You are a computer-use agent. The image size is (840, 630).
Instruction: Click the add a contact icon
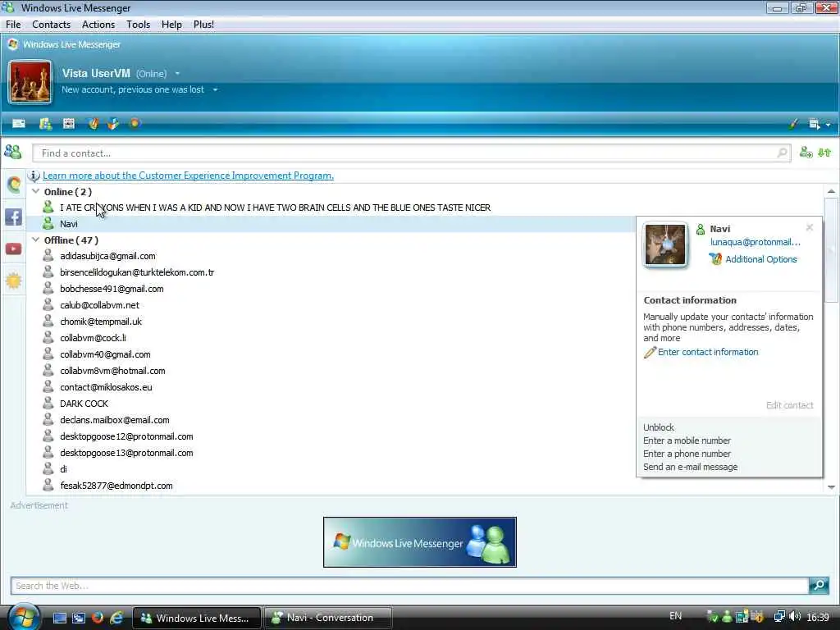tap(806, 153)
